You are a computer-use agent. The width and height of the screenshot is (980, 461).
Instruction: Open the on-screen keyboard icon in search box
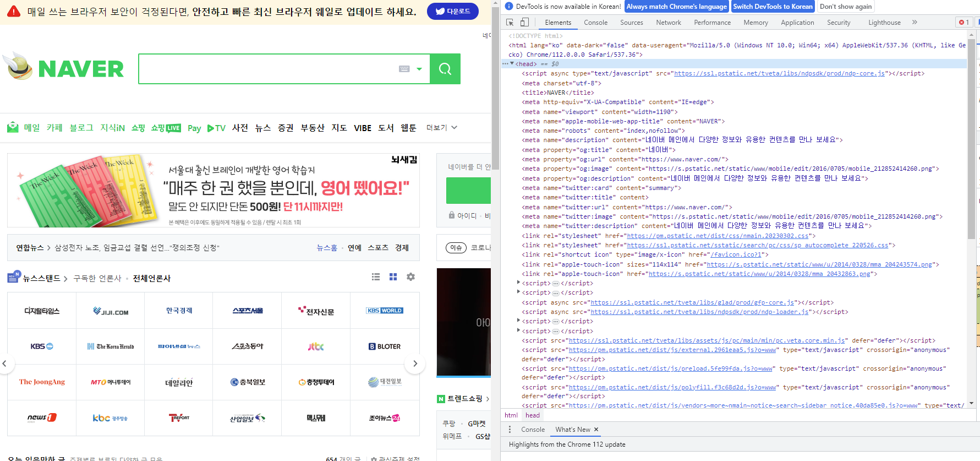click(x=404, y=69)
